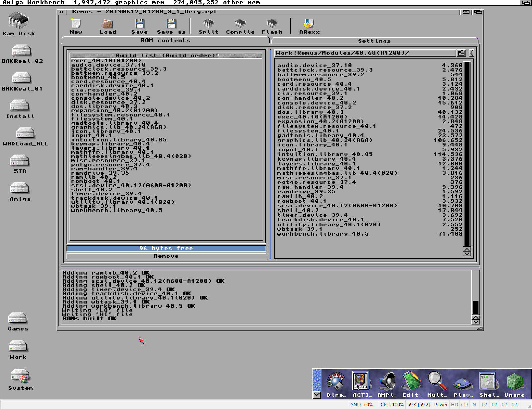The height and width of the screenshot is (409, 532).
Task: Launch the Mult... magnifier dock icon
Action: (437, 384)
